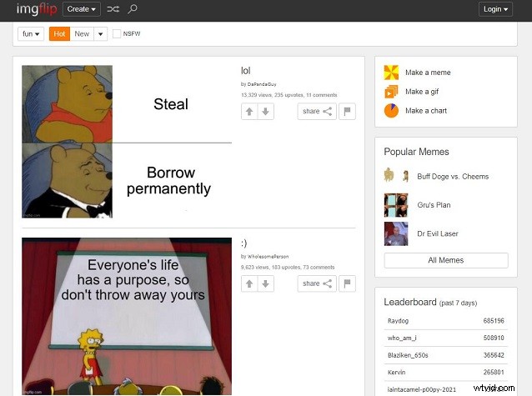Screen dimensions: 532x396
Task: Open Dr Evil Laser thumbnail
Action: [396, 233]
